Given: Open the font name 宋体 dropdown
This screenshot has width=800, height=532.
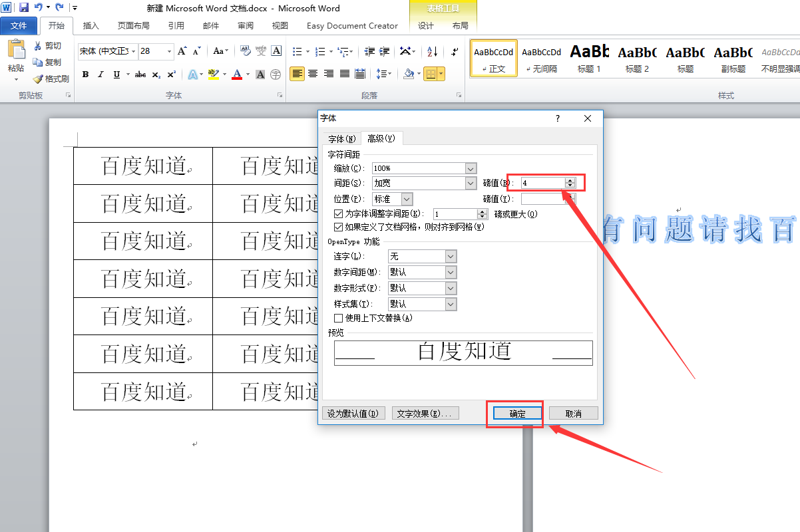Looking at the screenshot, I should click(134, 51).
